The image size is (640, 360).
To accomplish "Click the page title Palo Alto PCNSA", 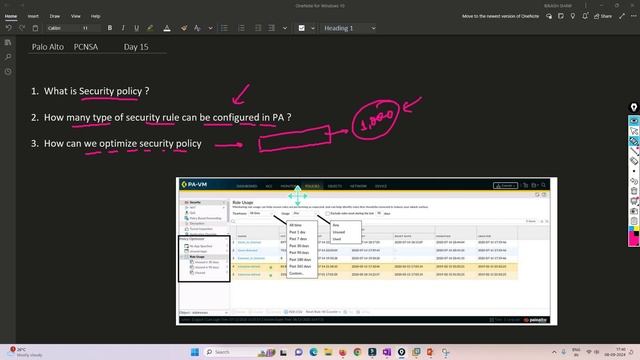I will tap(65, 47).
